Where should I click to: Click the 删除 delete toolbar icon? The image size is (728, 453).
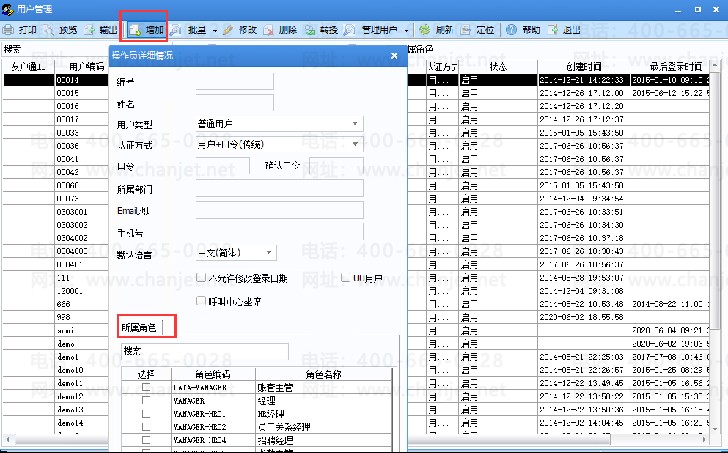click(x=268, y=30)
